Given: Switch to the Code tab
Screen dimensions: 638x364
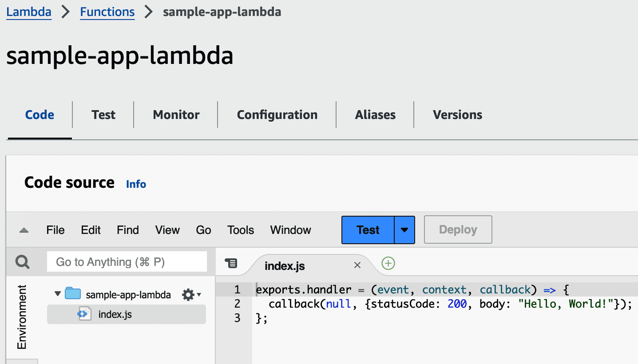Looking at the screenshot, I should click(40, 115).
